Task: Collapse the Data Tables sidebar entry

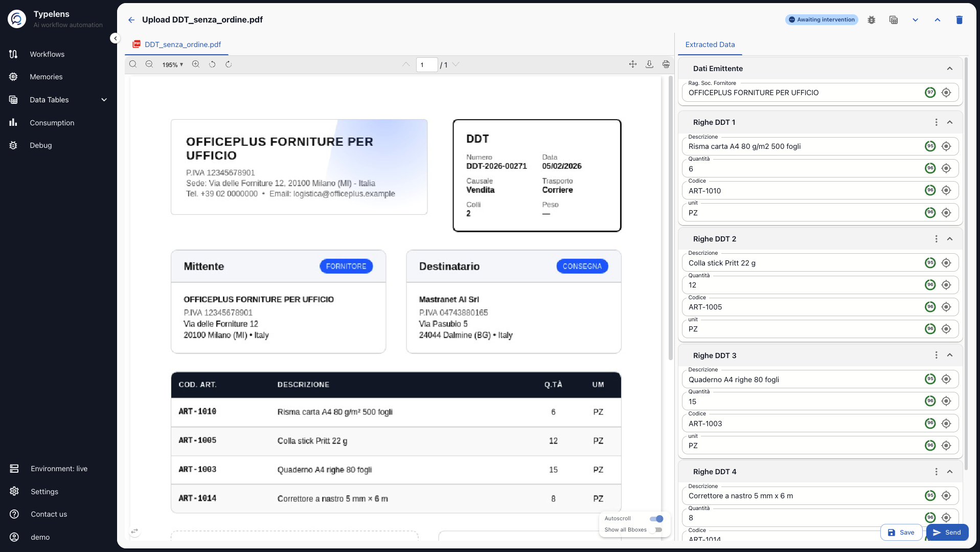Action: (x=104, y=99)
